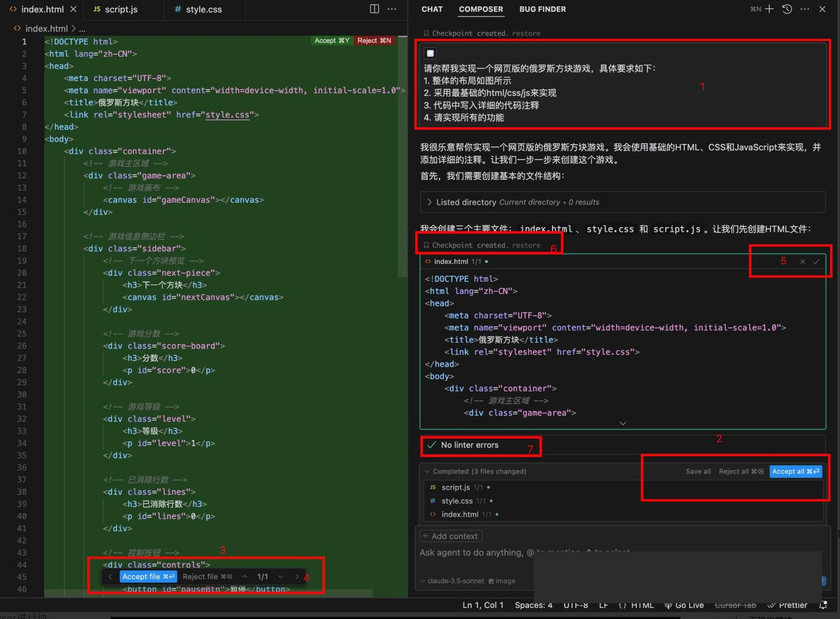Viewport: 840px width, 619px height.
Task: Expand the Listed directory section
Action: [x=430, y=202]
